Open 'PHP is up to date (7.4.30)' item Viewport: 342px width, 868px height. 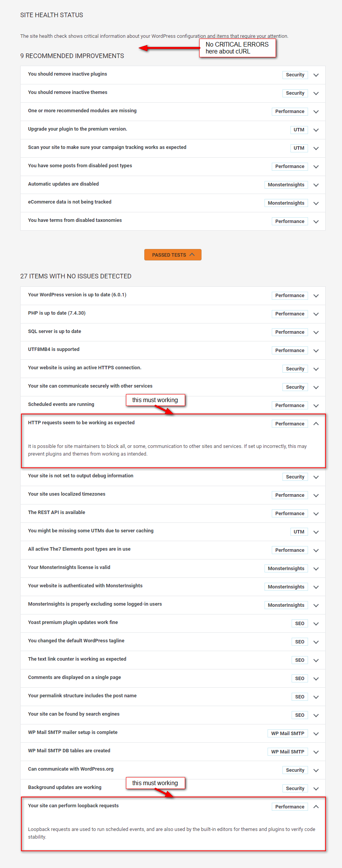[x=56, y=313]
